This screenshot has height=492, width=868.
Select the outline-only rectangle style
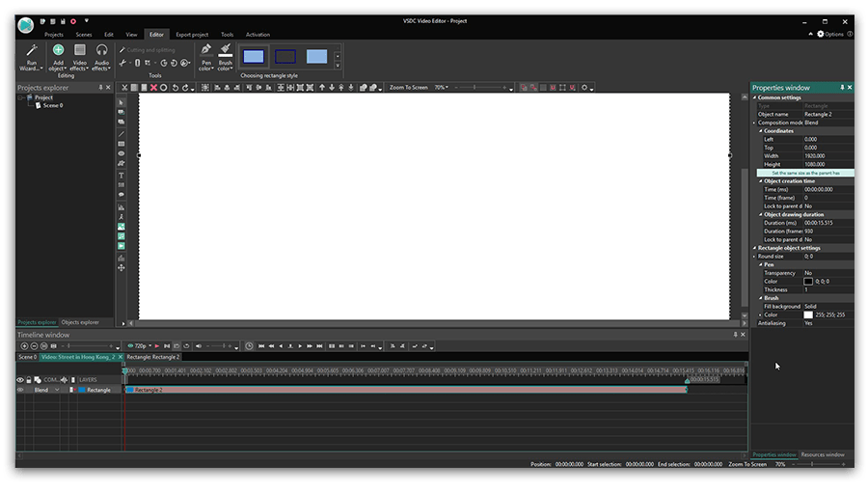(x=285, y=57)
